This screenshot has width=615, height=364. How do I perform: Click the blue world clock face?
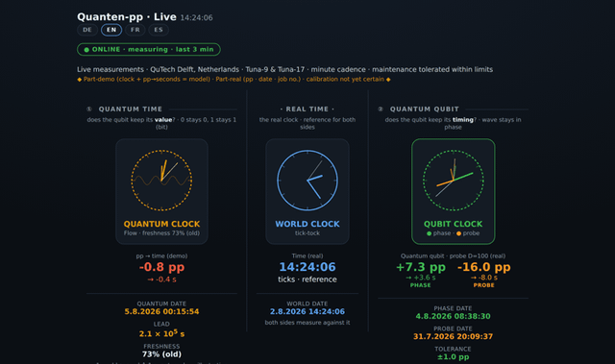(x=307, y=181)
